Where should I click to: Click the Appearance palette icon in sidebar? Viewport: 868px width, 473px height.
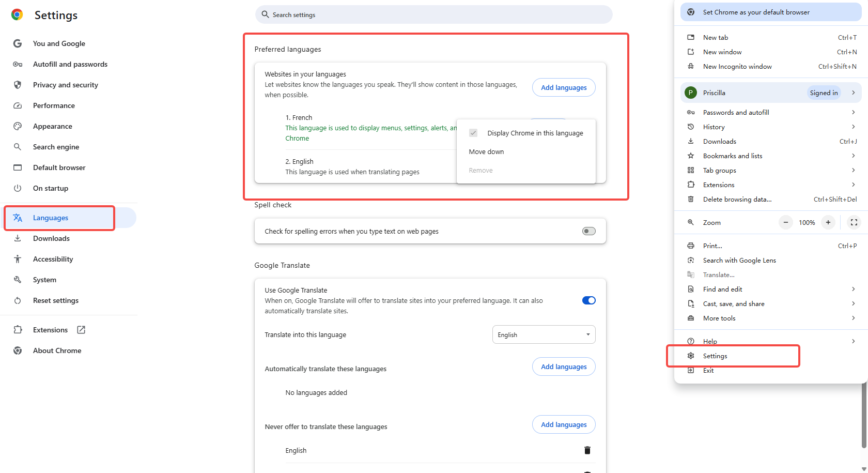(18, 126)
